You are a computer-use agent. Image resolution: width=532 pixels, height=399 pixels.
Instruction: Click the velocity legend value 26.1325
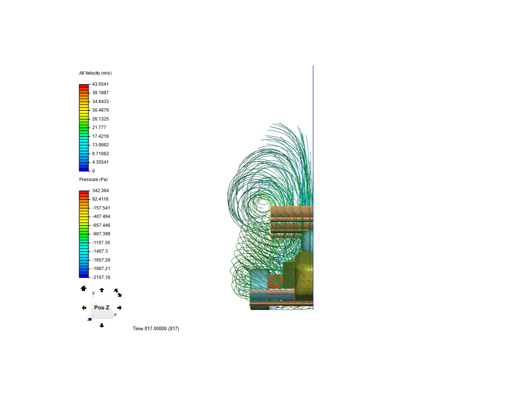point(100,119)
